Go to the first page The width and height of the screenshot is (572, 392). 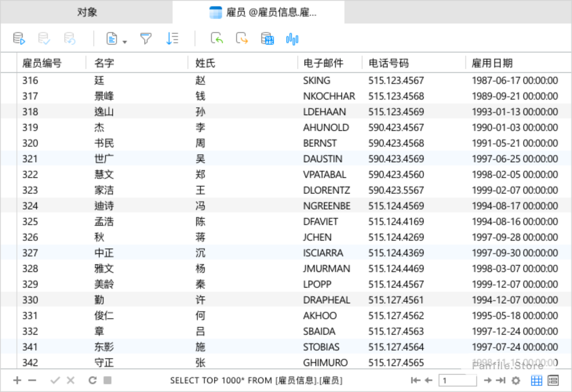(x=415, y=380)
